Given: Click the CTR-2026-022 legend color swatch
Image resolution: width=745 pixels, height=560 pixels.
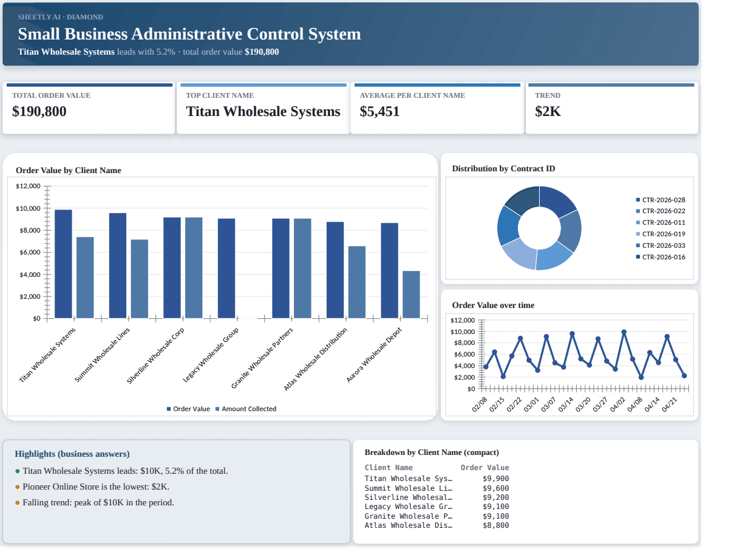Looking at the screenshot, I should 638,211.
